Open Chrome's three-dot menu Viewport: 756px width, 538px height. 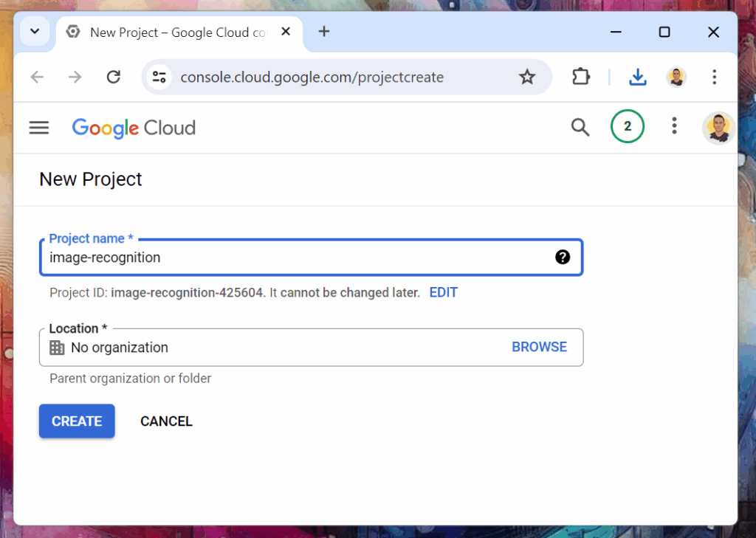click(714, 77)
